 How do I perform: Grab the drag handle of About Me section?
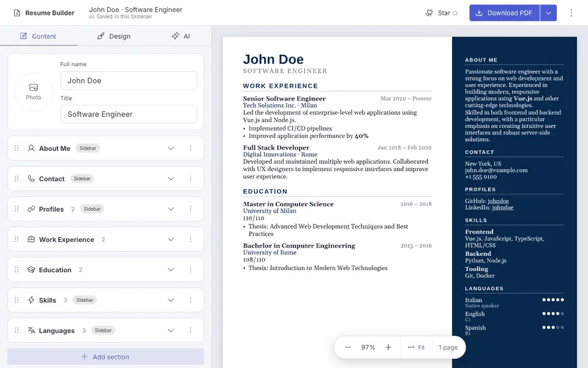17,148
